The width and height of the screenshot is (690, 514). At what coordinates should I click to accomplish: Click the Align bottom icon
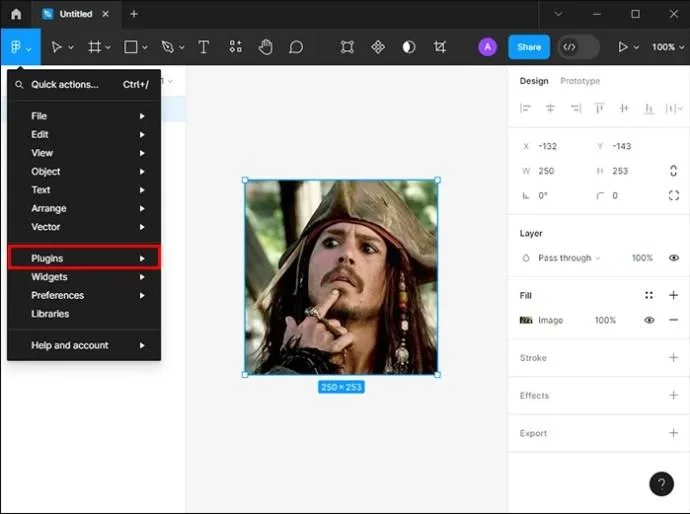[x=649, y=108]
